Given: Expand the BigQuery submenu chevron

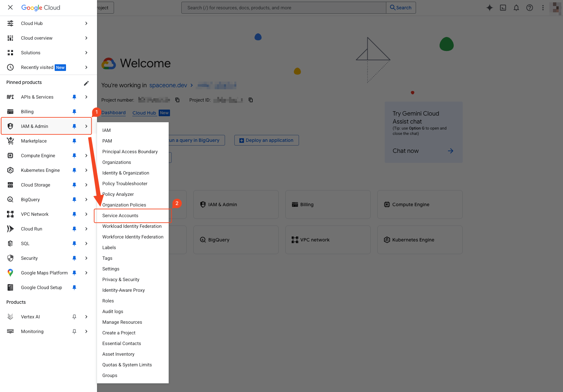Looking at the screenshot, I should [x=86, y=199].
